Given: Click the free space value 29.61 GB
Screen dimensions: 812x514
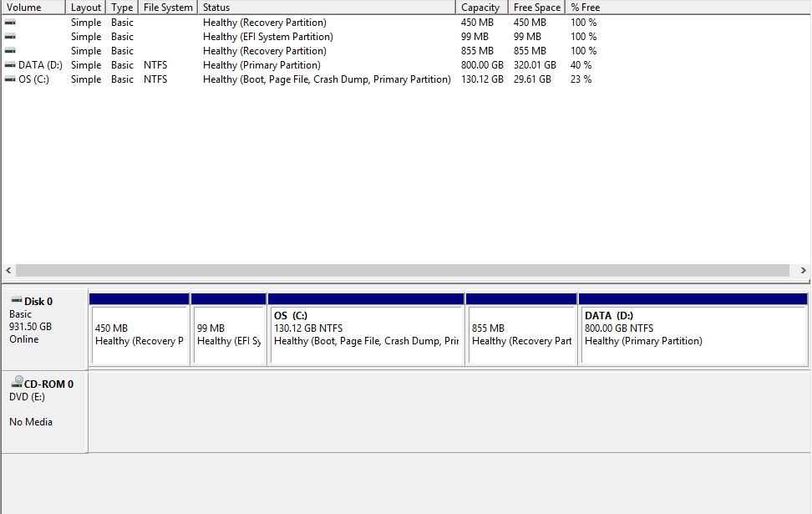Looking at the screenshot, I should pos(532,79).
